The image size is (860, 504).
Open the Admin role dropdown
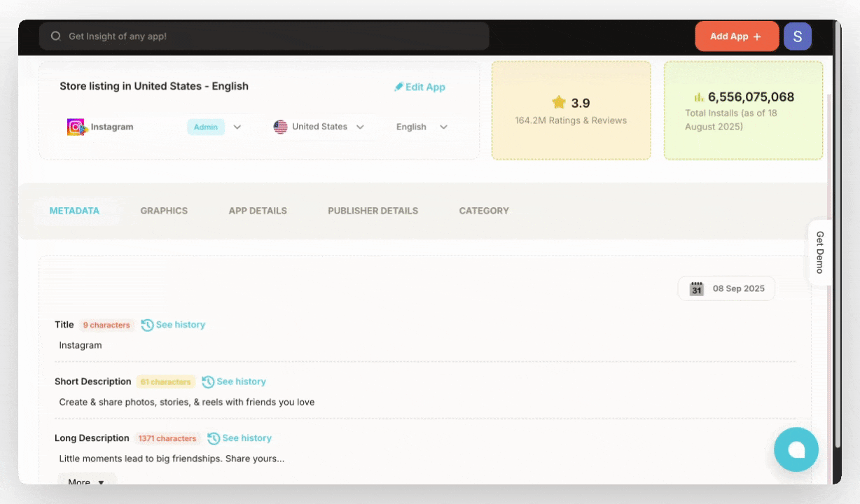[237, 127]
